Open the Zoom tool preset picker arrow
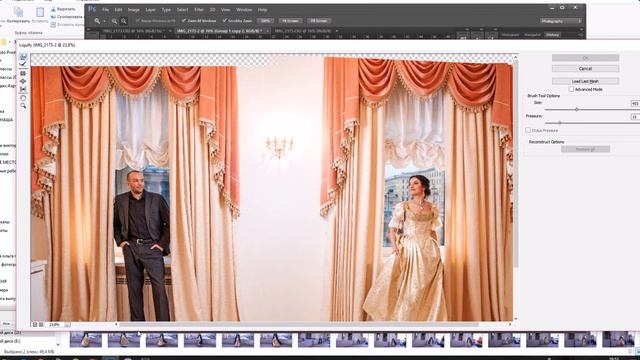 click(x=104, y=21)
